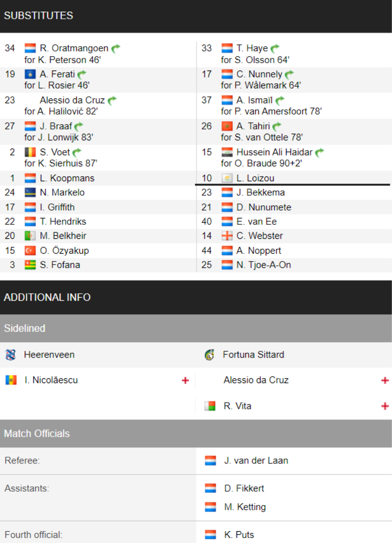The height and width of the screenshot is (543, 392).
Task: Click substitution arrow next to R. Oratmangoen
Action: 115,48
